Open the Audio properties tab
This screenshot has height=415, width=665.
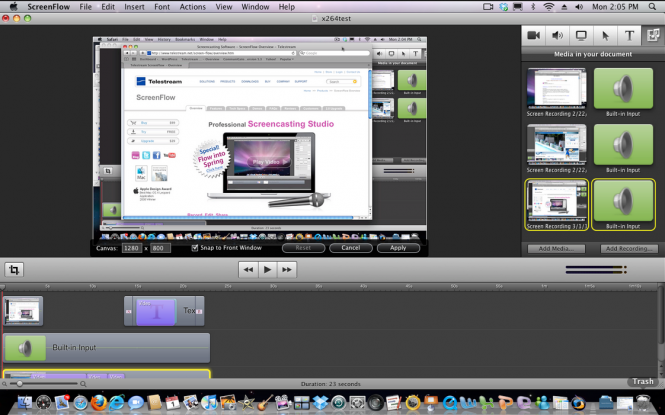click(557, 35)
